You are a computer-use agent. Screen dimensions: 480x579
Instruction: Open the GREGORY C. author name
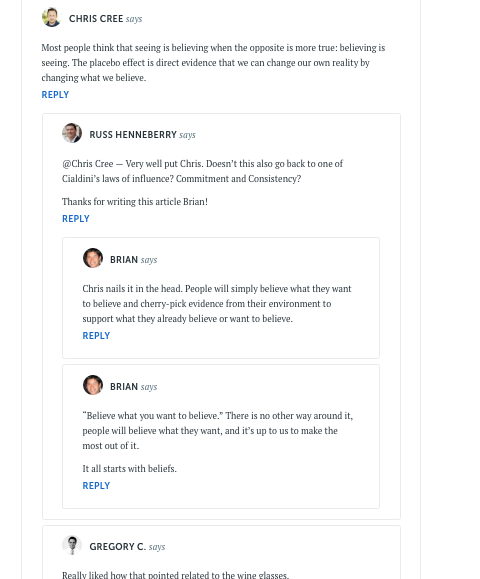tap(117, 547)
